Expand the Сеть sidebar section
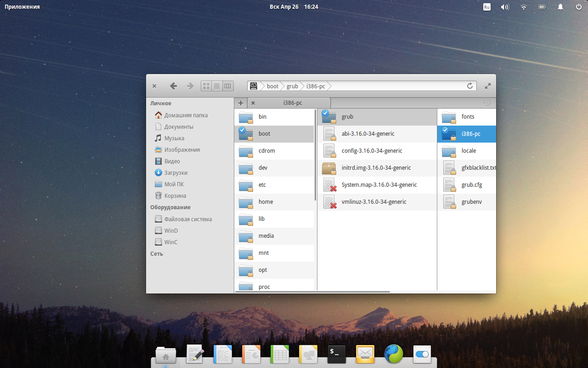The image size is (588, 368). pyautogui.click(x=156, y=254)
